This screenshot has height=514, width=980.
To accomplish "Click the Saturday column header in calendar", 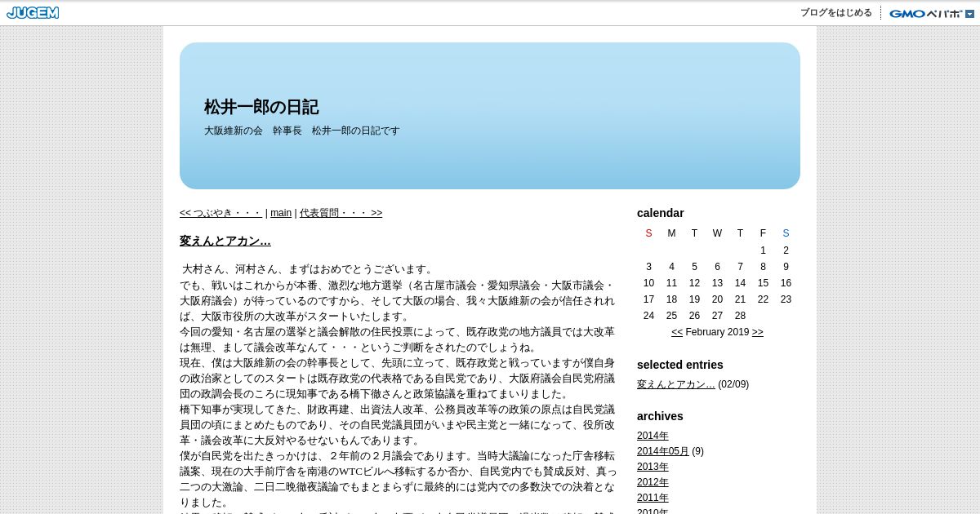I will click(x=786, y=233).
